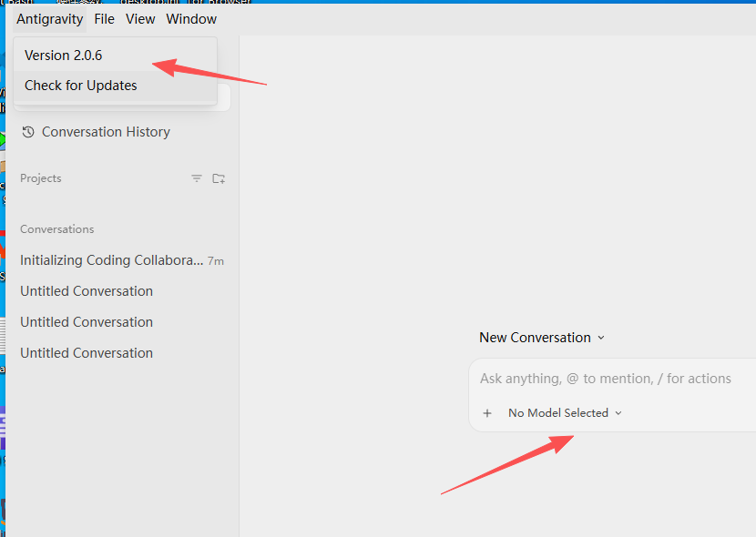This screenshot has height=537, width=756.
Task: Open Initializing Coding Collabora... conversation
Action: (122, 260)
